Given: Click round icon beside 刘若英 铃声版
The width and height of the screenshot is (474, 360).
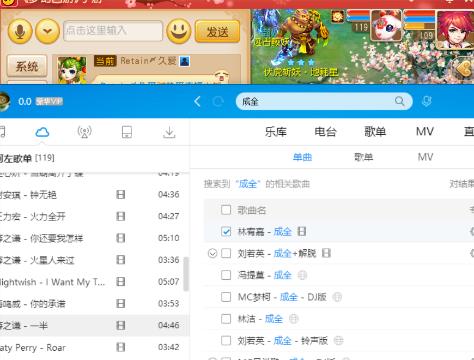Looking at the screenshot, I should point(338,341).
